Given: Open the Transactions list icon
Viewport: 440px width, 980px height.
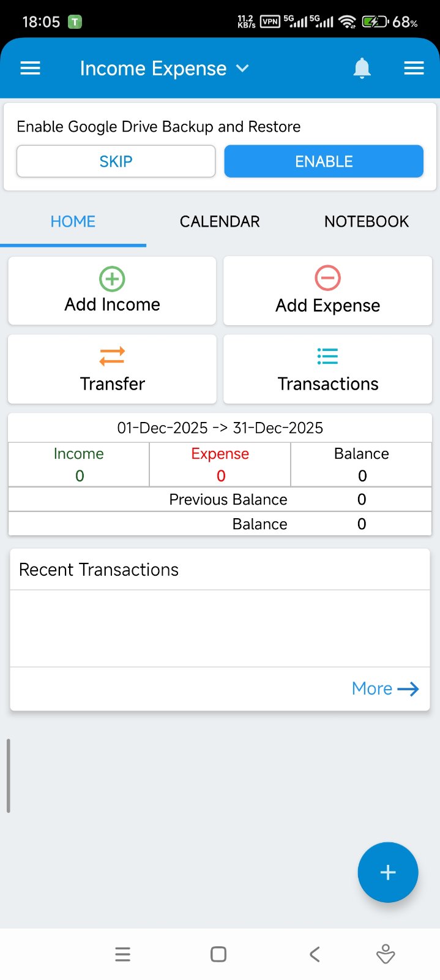Looking at the screenshot, I should [x=327, y=356].
